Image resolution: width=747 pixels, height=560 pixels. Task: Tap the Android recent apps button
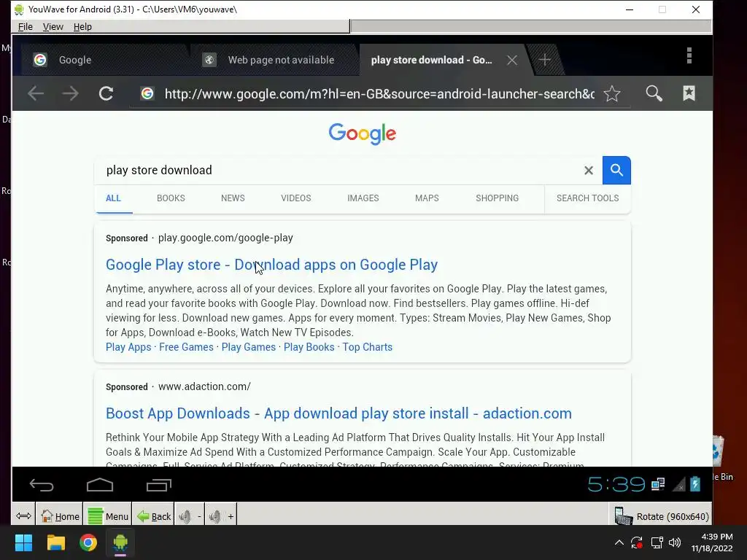pyautogui.click(x=158, y=485)
